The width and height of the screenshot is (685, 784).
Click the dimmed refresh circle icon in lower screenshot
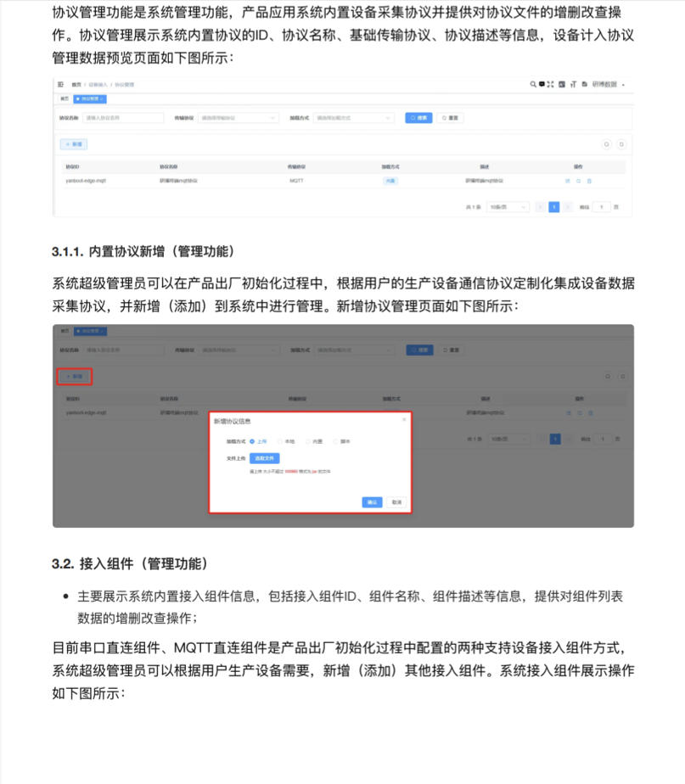pos(608,377)
